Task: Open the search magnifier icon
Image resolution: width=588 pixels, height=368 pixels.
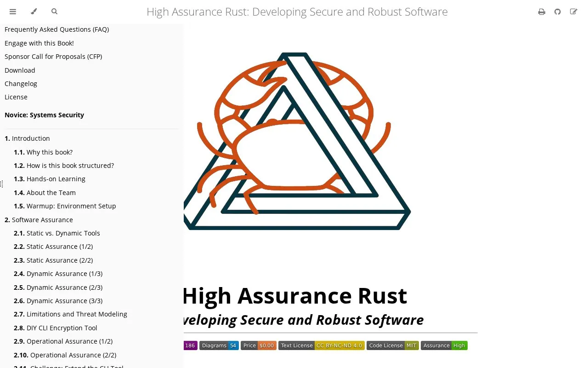Action: pyautogui.click(x=54, y=11)
